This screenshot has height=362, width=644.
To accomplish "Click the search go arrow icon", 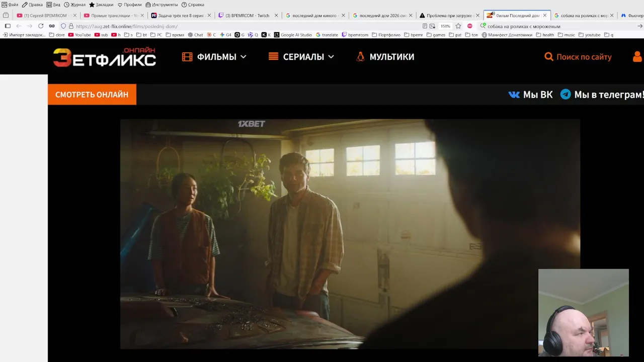I will click(640, 26).
